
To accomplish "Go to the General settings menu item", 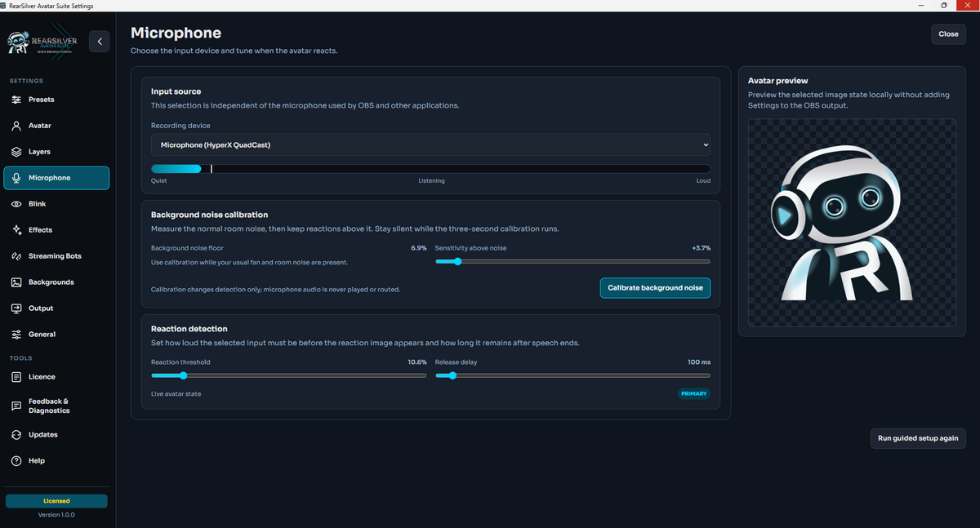I will [x=56, y=335].
